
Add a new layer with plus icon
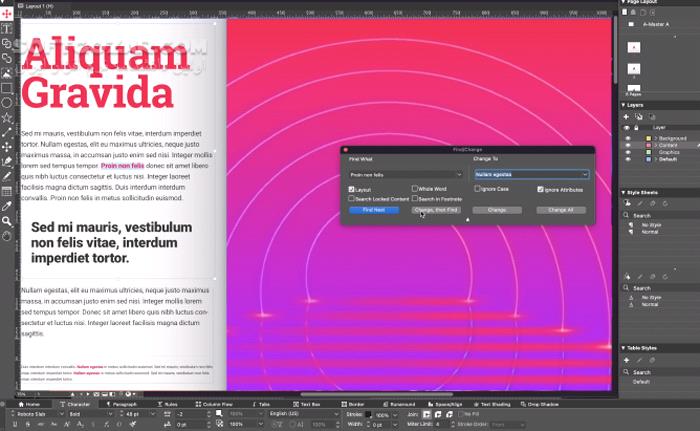[x=626, y=117]
